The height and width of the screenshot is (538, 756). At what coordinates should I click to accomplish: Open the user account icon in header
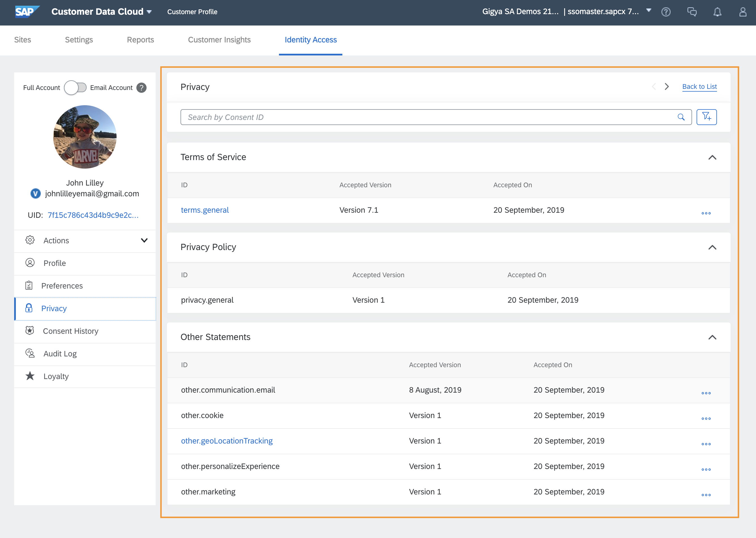coord(743,12)
